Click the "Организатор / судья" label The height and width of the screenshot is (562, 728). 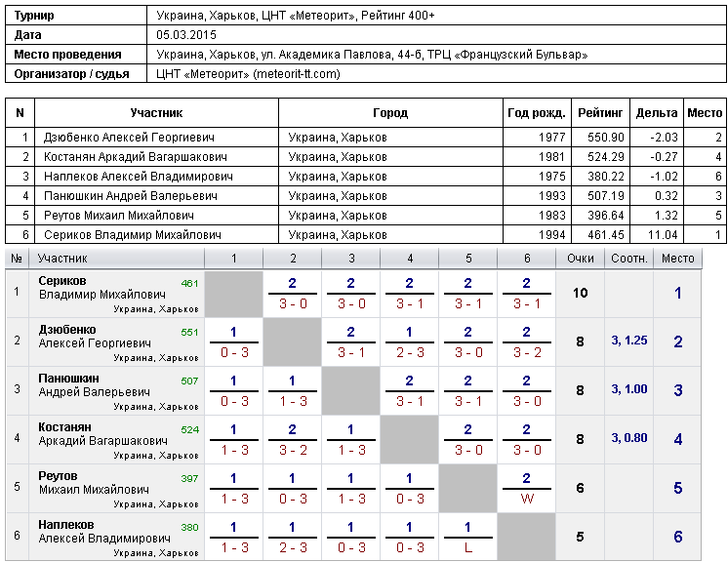[x=71, y=74]
